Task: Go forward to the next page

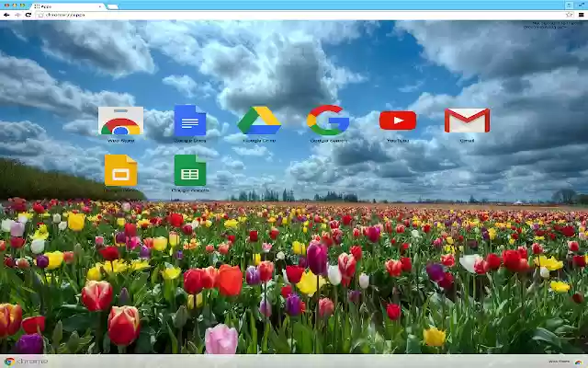Action: [17, 15]
